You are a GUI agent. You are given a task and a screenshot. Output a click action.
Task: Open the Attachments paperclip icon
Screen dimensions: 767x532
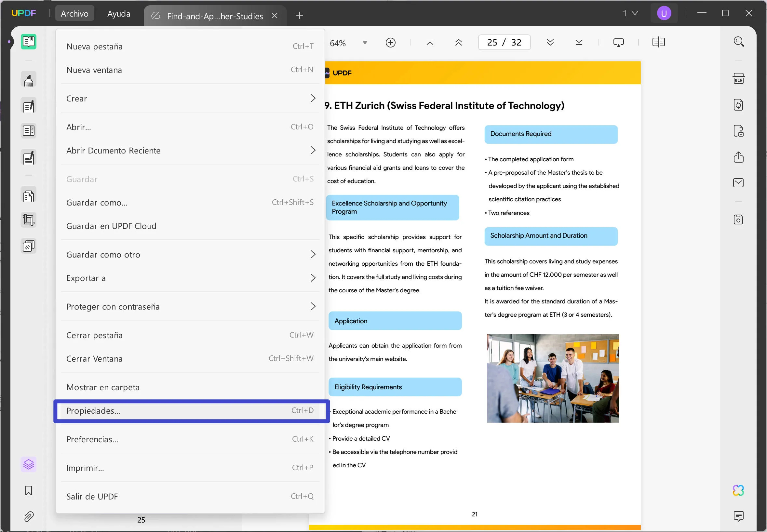tap(29, 516)
